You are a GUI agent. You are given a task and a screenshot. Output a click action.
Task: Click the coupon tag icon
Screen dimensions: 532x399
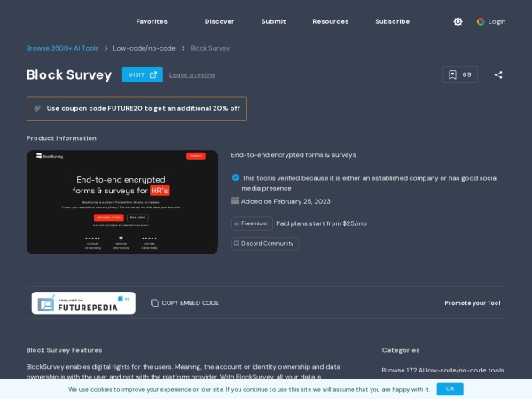point(37,108)
